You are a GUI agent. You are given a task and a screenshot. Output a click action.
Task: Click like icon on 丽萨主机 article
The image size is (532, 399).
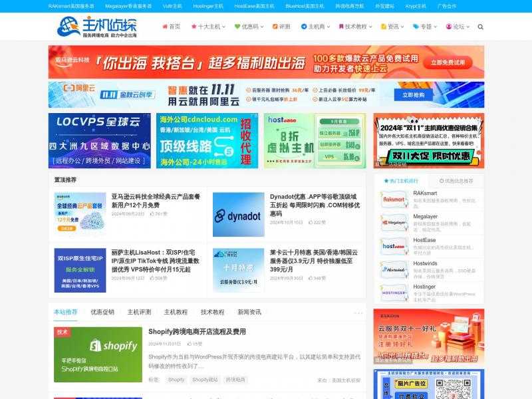[152, 278]
